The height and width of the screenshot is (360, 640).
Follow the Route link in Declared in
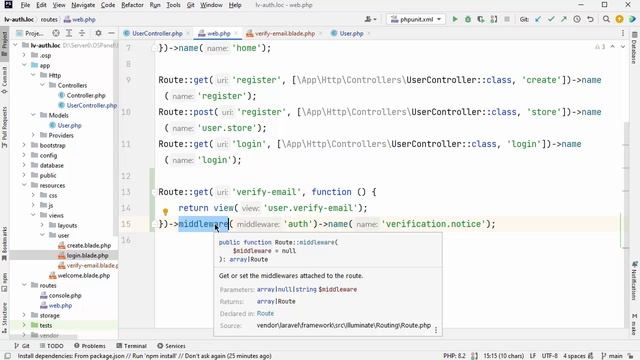[265, 313]
